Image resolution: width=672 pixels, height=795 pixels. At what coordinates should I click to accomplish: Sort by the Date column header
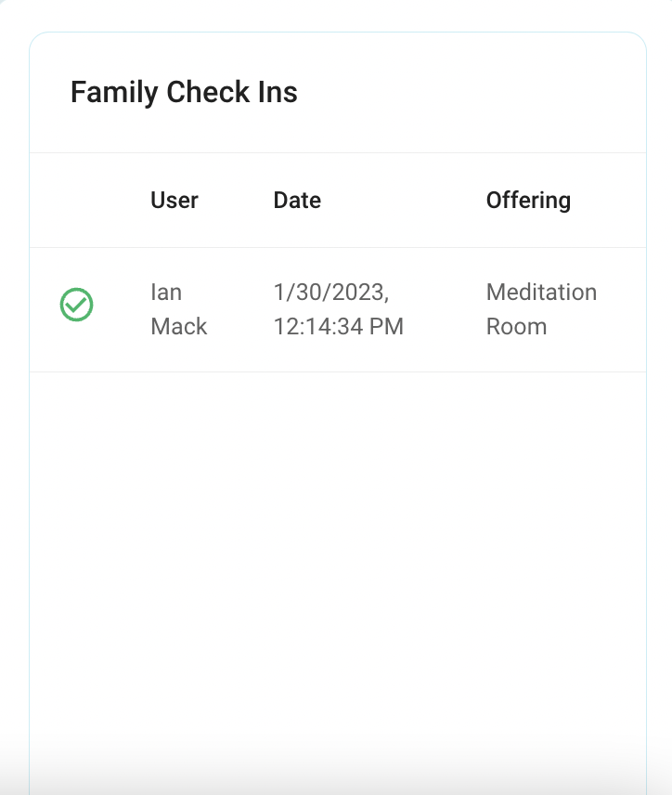297,201
